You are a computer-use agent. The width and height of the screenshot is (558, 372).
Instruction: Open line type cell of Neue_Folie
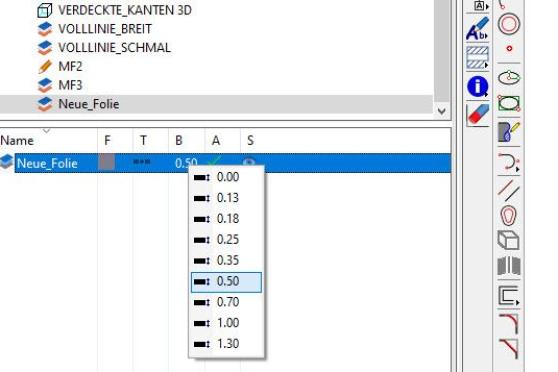click(142, 162)
